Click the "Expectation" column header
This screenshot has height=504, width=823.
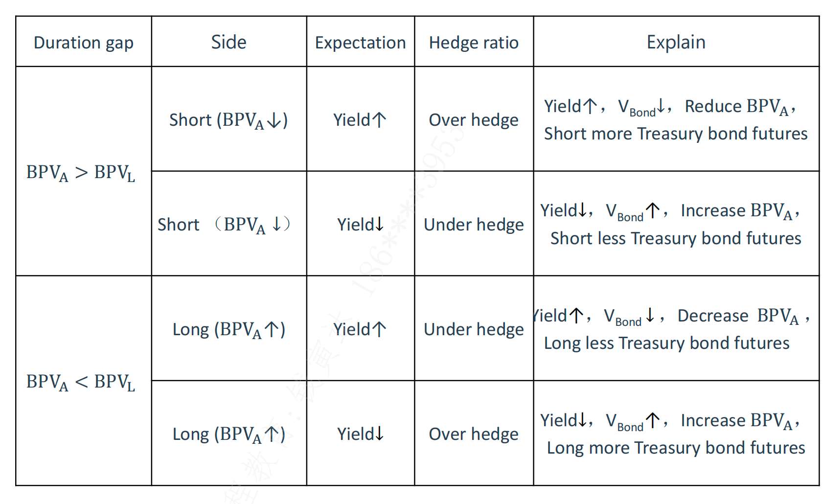pyautogui.click(x=360, y=43)
